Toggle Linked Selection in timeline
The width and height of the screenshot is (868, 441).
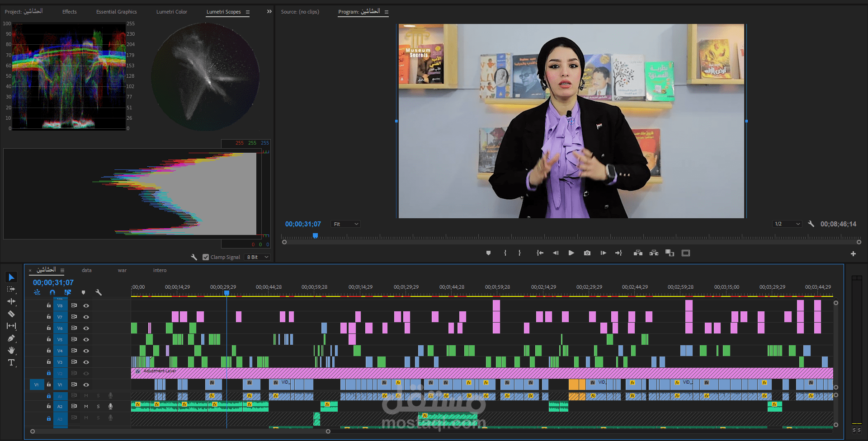coord(68,292)
